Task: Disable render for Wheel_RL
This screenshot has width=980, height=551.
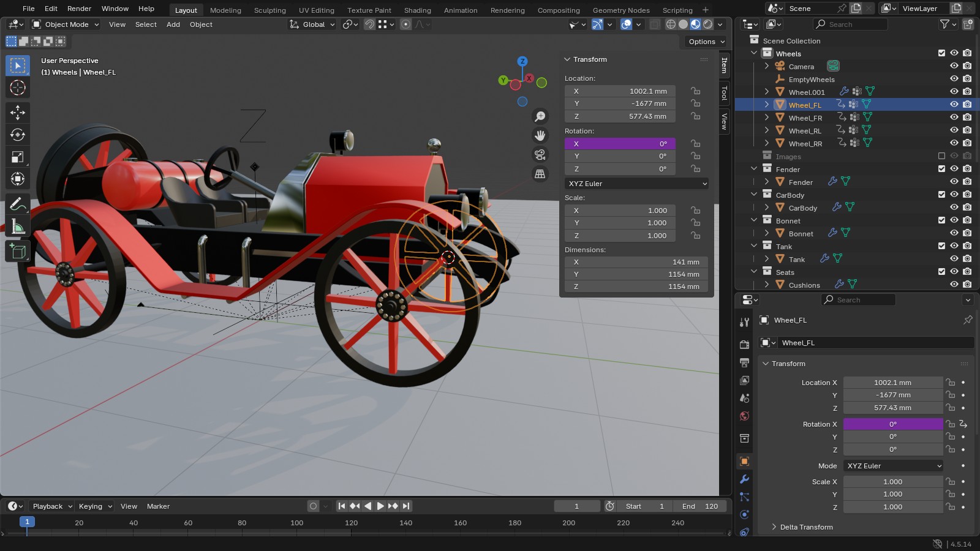Action: point(967,130)
